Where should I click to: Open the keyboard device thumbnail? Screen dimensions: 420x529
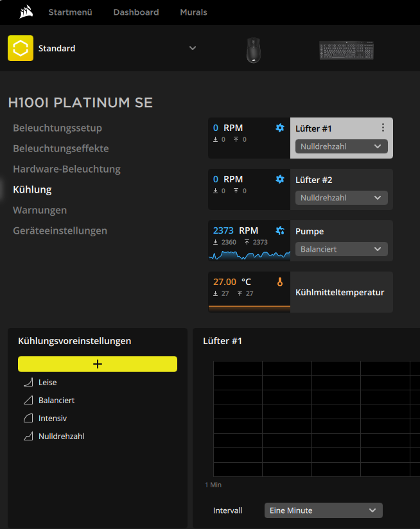point(346,50)
